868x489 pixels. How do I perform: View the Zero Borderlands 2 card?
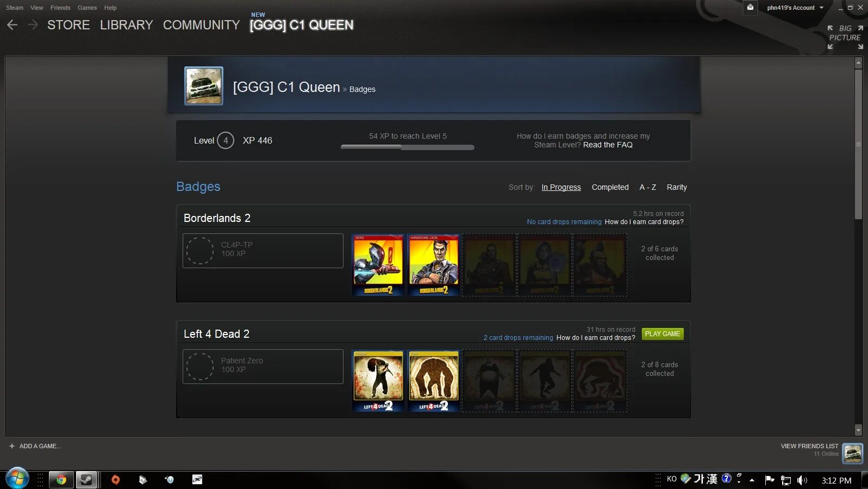tap(378, 265)
